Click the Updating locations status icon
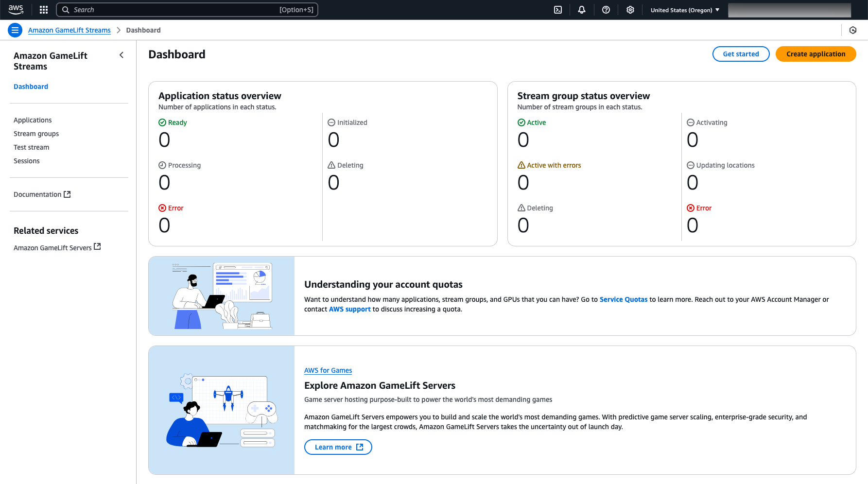The height and width of the screenshot is (484, 868). [691, 165]
